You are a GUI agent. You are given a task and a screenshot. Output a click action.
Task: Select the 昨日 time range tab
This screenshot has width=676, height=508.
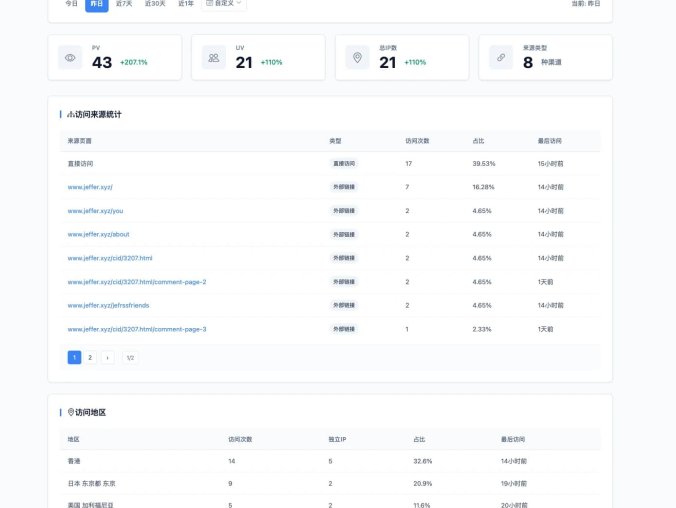click(x=96, y=4)
